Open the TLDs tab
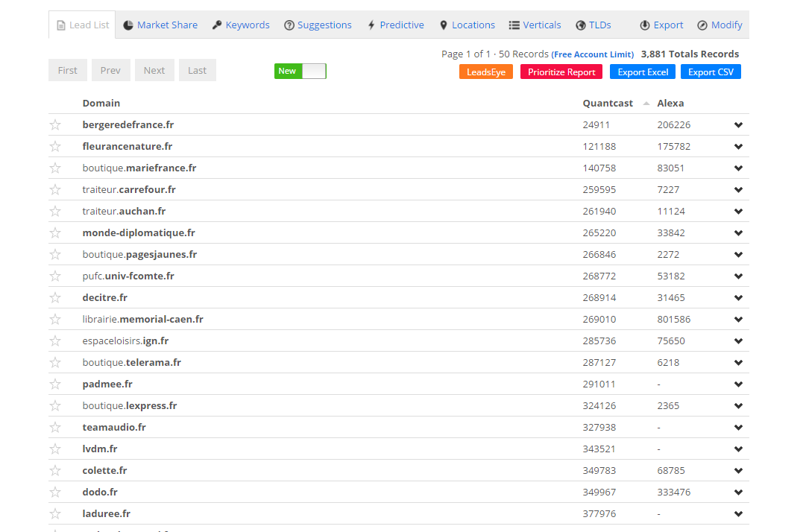 click(x=594, y=25)
